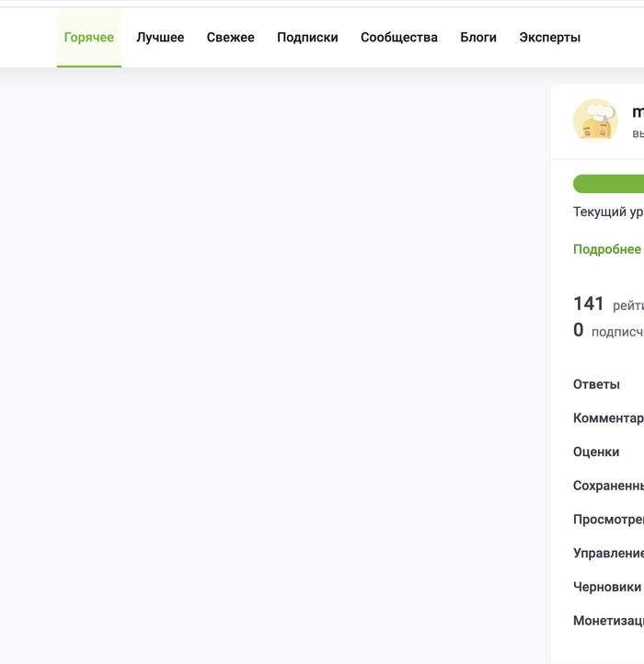Switch to the Лучшее tab

(160, 38)
